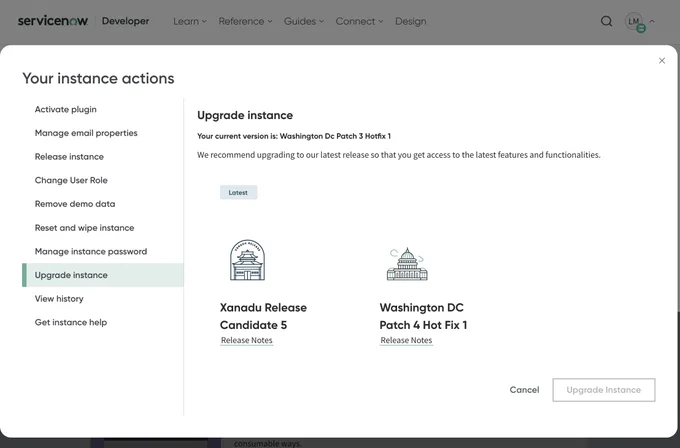Click the Upgrade Instance button

[604, 390]
